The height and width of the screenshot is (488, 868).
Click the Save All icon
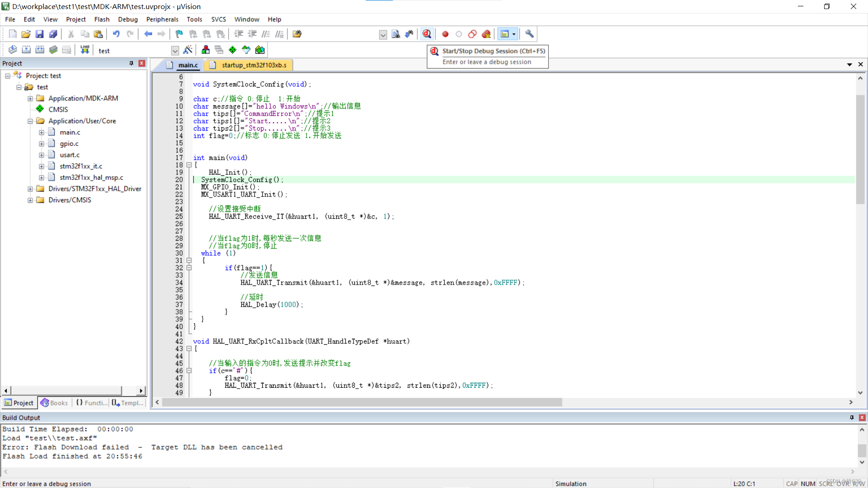click(53, 34)
